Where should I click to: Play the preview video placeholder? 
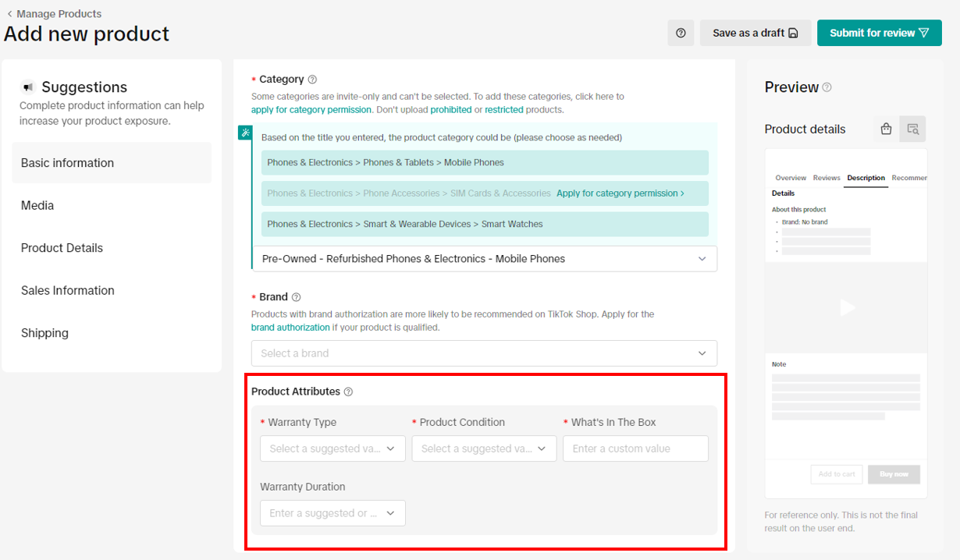pyautogui.click(x=847, y=308)
